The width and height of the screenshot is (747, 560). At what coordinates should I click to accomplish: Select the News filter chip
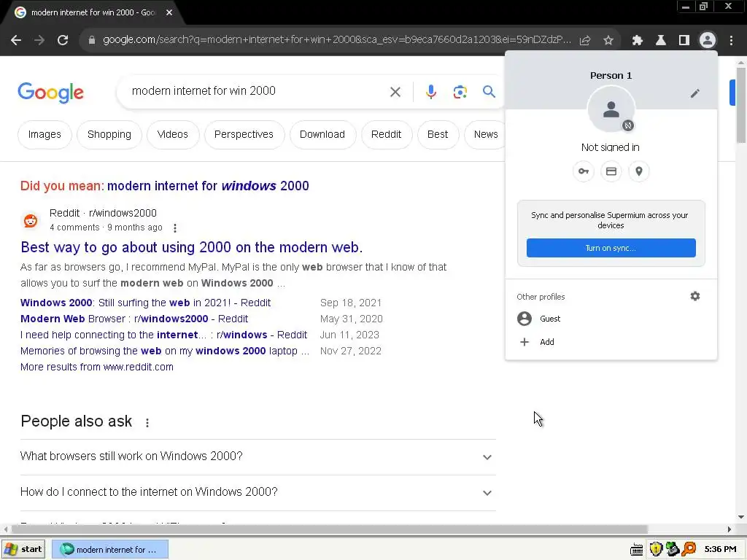coord(485,135)
